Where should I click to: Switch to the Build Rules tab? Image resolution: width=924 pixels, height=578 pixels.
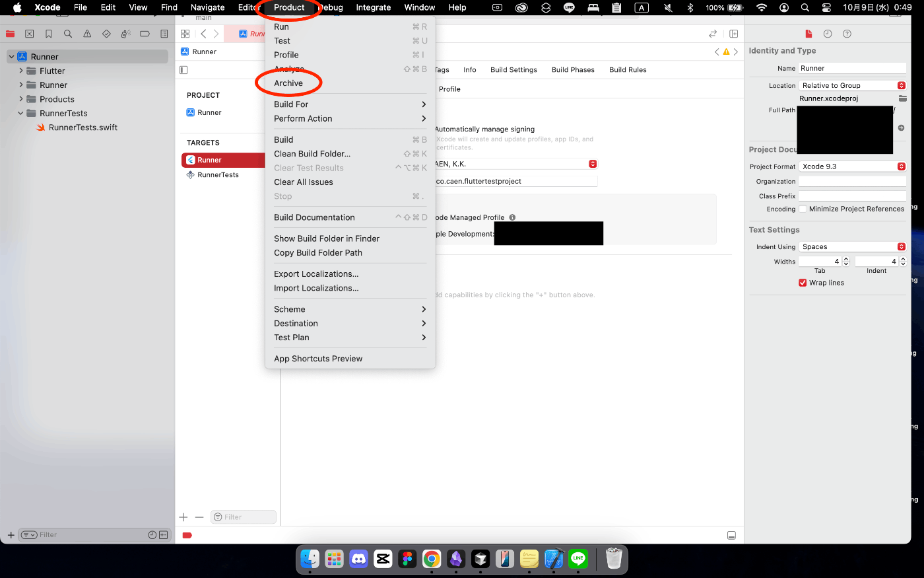coord(628,69)
